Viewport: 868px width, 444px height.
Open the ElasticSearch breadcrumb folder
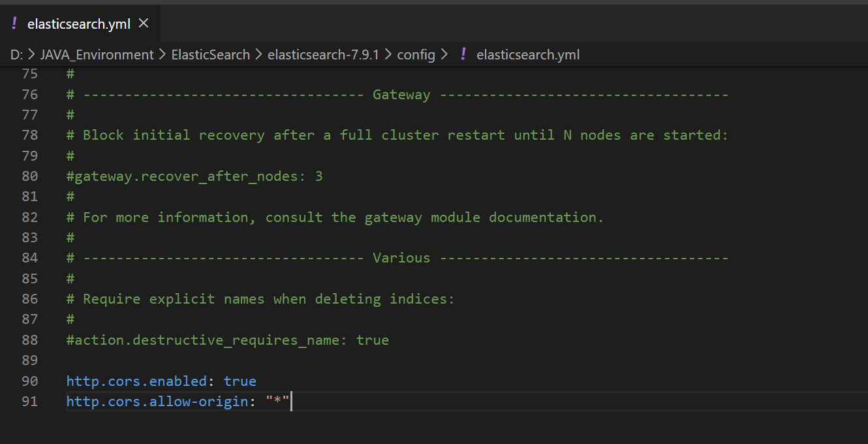[211, 55]
